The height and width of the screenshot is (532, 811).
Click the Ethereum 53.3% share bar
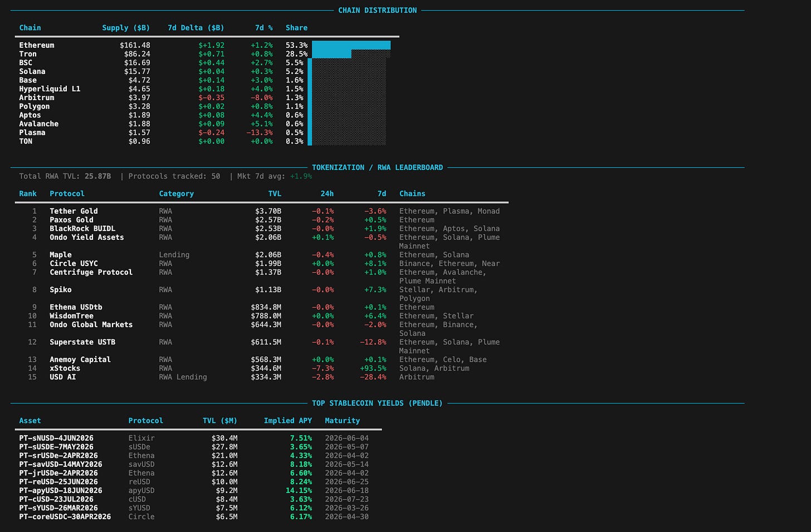(351, 45)
